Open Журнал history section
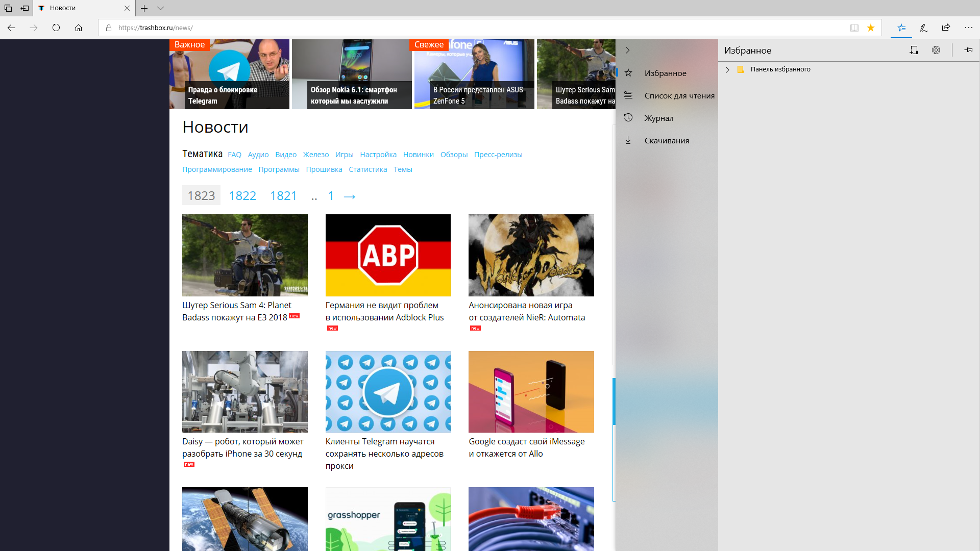This screenshot has width=980, height=551. tap(667, 118)
